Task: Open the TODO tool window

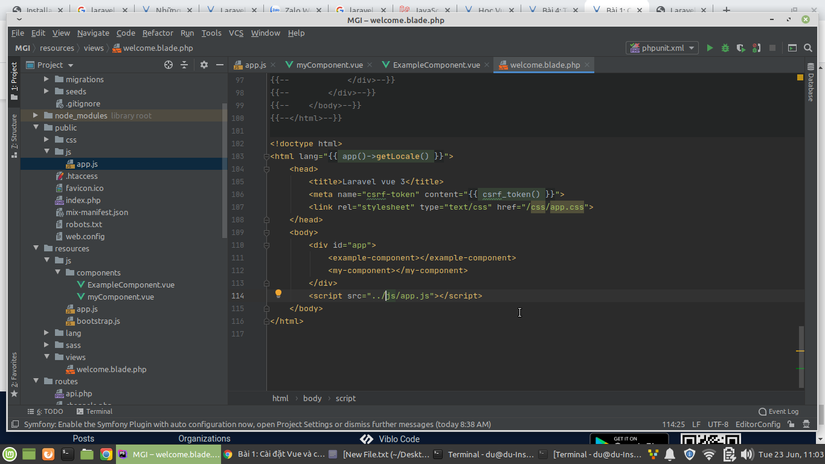Action: pos(45,411)
